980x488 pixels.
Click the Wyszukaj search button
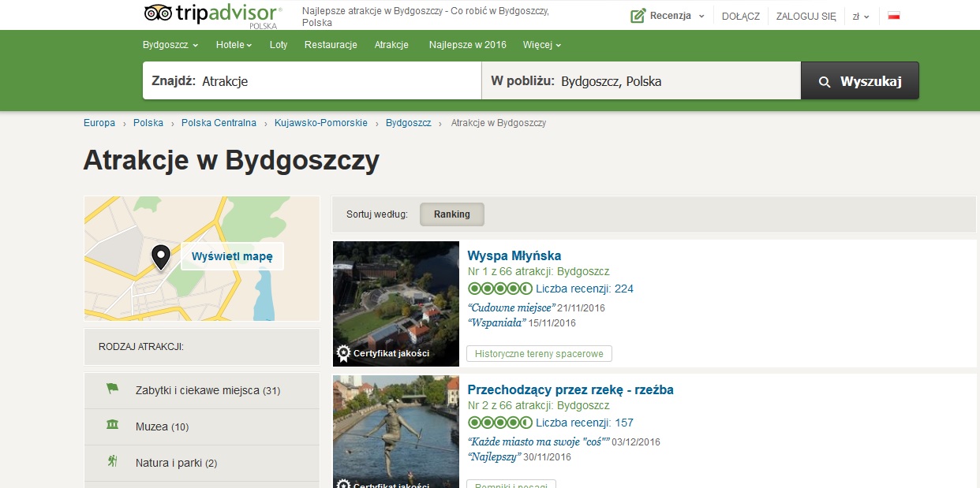pos(860,80)
